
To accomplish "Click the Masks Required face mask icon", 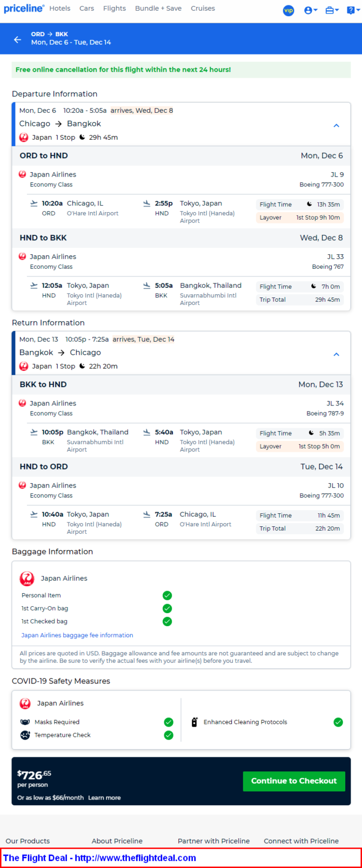I will coord(25,722).
